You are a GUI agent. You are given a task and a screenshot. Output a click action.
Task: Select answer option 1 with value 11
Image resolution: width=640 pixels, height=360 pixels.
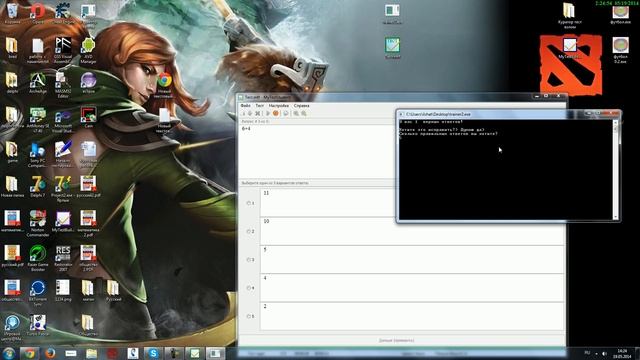(x=249, y=203)
